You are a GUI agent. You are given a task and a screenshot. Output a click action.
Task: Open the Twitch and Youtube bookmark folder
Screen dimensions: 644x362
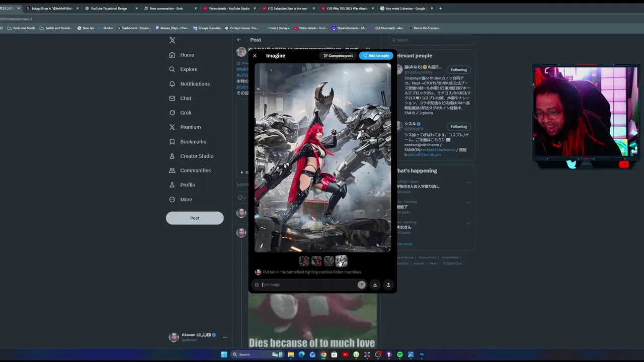point(56,28)
